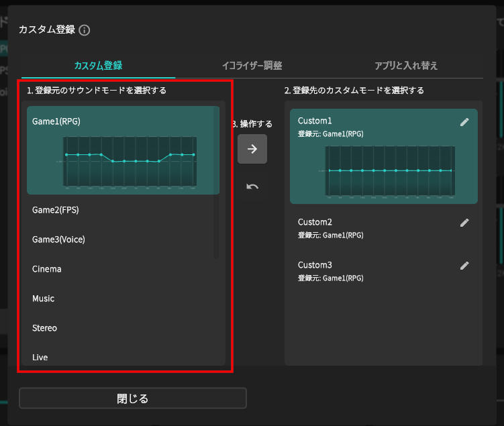Choose Custom3 as the destination mode
The height and width of the screenshot is (426, 504).
(x=376, y=271)
